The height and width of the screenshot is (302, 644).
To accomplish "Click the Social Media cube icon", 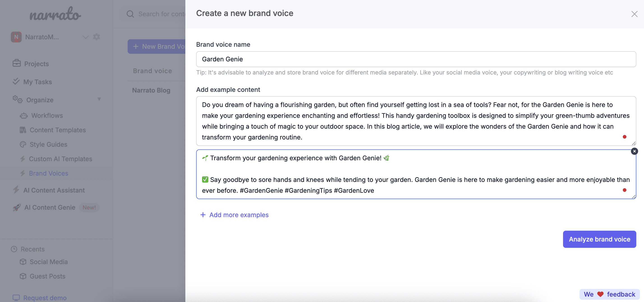I will (23, 262).
